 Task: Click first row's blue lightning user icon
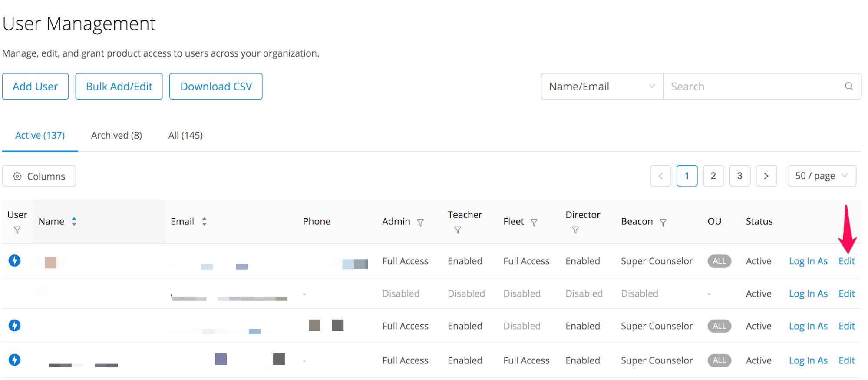click(x=15, y=260)
